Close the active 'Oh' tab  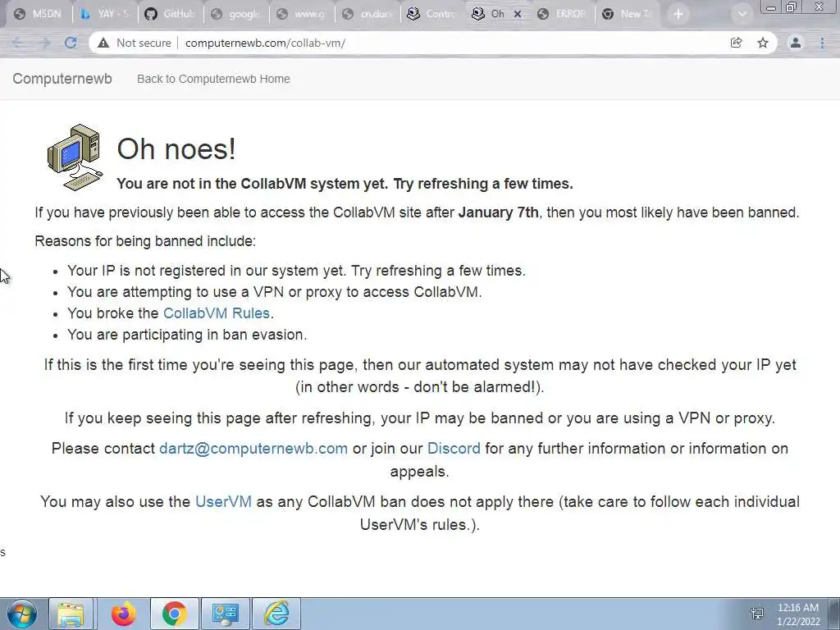pos(518,15)
